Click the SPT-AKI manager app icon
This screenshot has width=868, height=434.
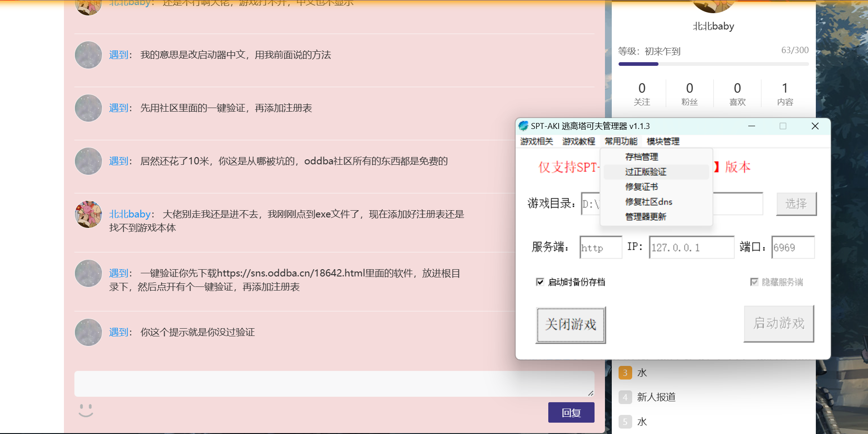click(x=523, y=126)
